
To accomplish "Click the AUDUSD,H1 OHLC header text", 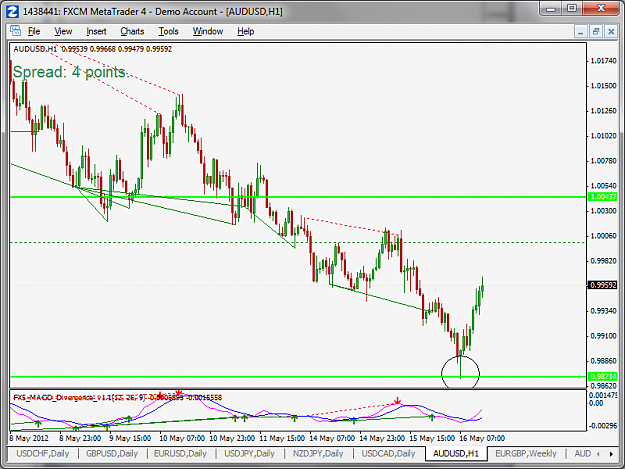I will [x=92, y=49].
